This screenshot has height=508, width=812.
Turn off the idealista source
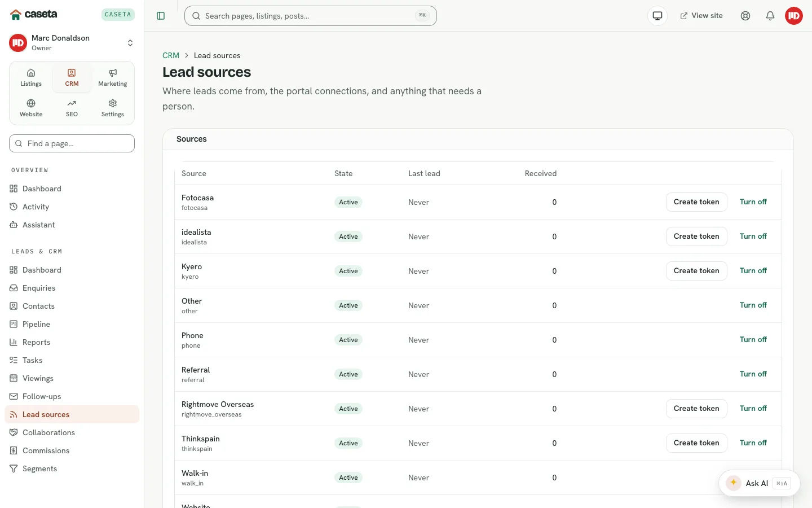point(753,237)
